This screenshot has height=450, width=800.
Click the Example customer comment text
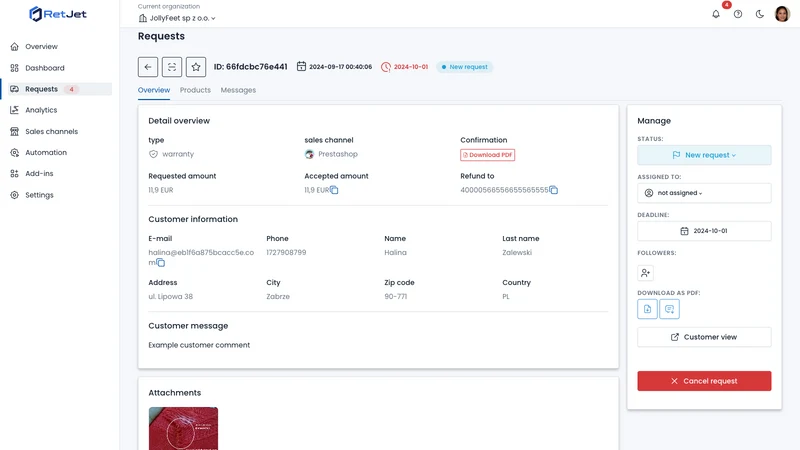click(x=199, y=345)
